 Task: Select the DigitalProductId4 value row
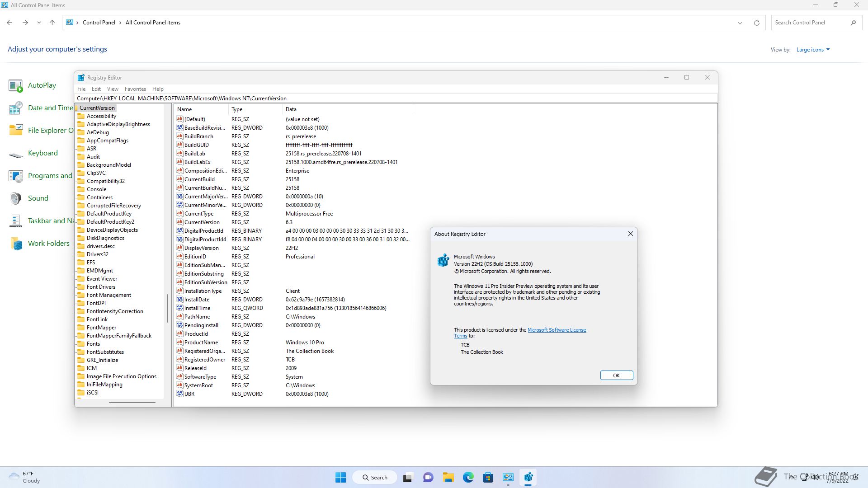click(293, 239)
